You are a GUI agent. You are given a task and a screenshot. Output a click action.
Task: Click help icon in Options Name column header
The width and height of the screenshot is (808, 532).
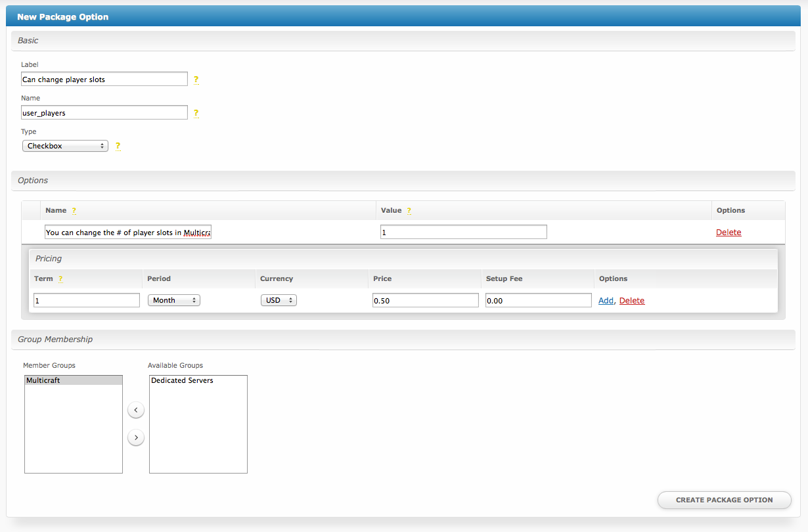point(74,211)
